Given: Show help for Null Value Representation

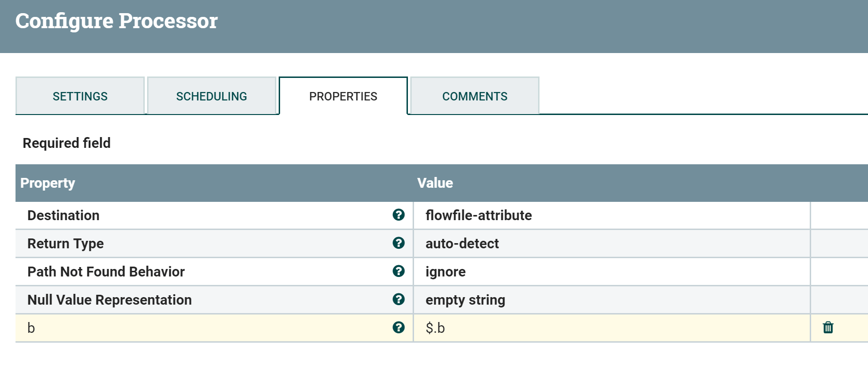Looking at the screenshot, I should tap(399, 299).
